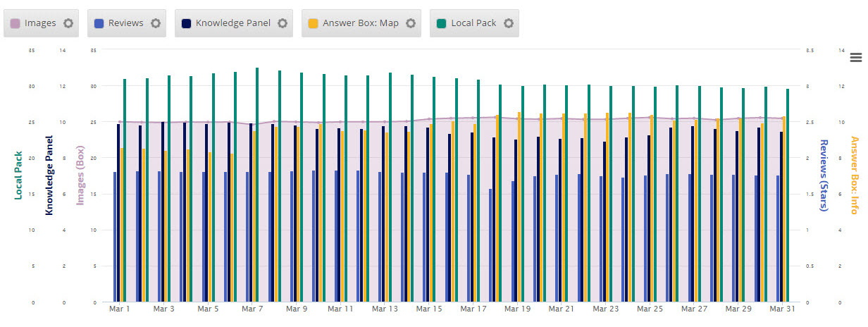
Task: Open gear settings for Images series
Action: (68, 23)
